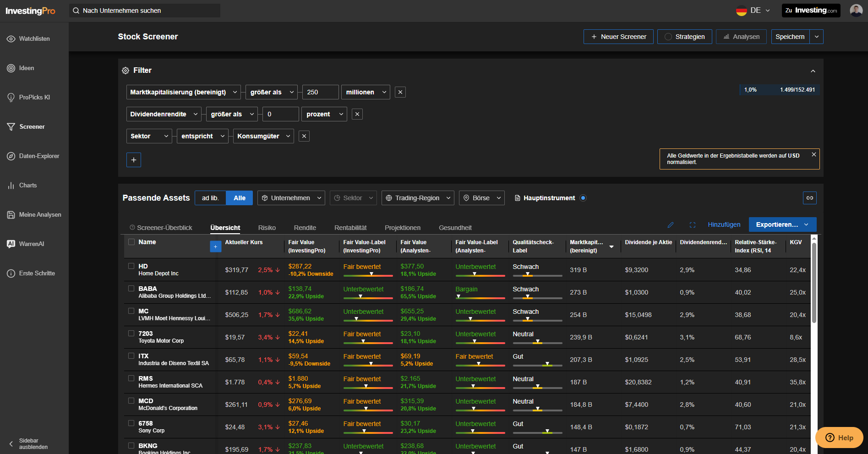
Task: Open the Ideen sidebar section
Action: tap(21, 68)
